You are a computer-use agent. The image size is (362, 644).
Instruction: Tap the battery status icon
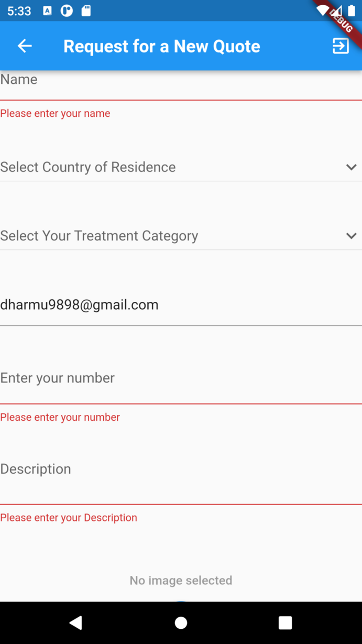click(x=352, y=10)
